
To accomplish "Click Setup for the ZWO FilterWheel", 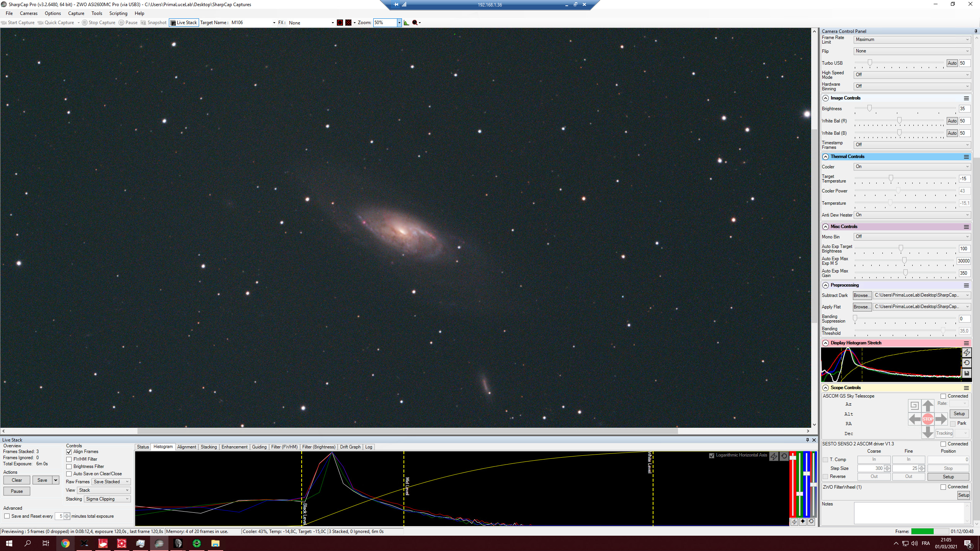I will pos(964,495).
